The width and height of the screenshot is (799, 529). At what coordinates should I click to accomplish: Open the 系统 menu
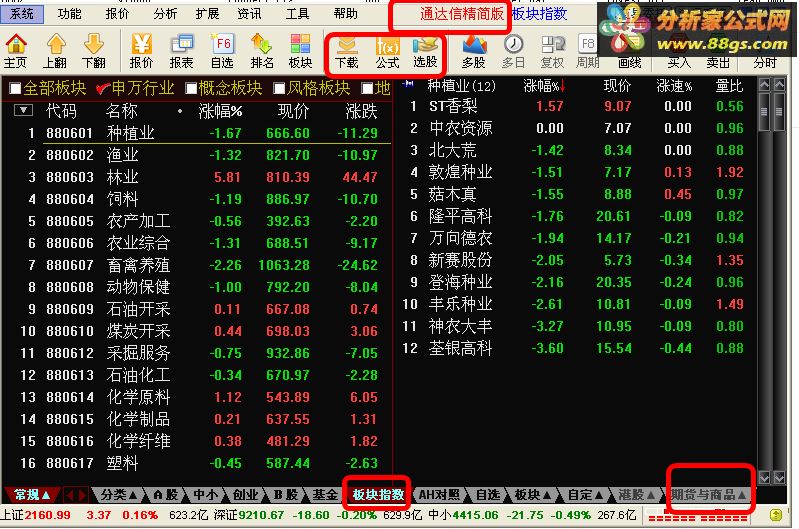(x=21, y=14)
